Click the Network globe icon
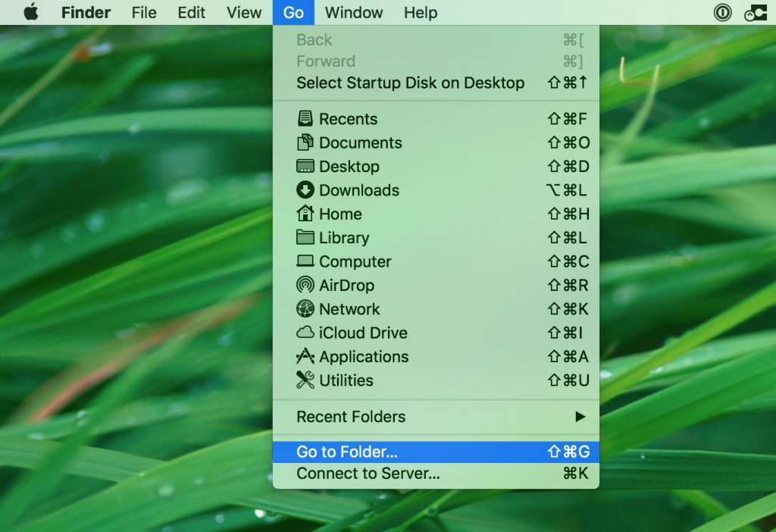Screen dimensions: 776x532 click(x=305, y=309)
